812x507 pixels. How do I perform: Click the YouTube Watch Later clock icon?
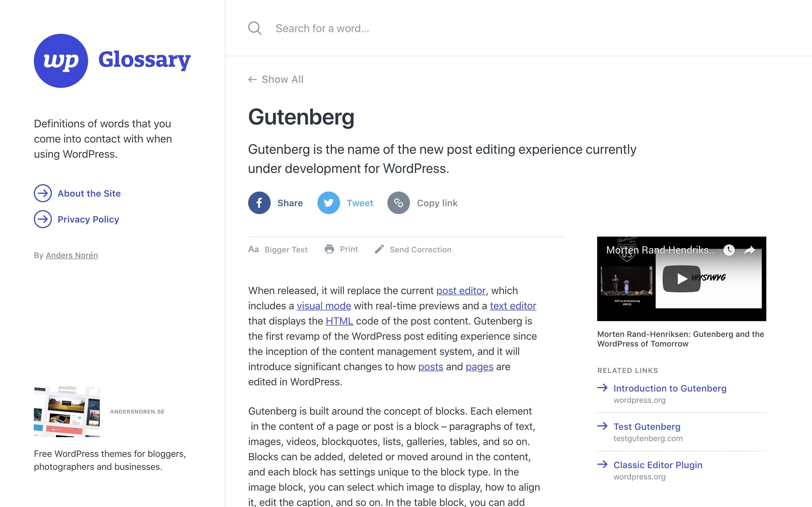pos(729,250)
